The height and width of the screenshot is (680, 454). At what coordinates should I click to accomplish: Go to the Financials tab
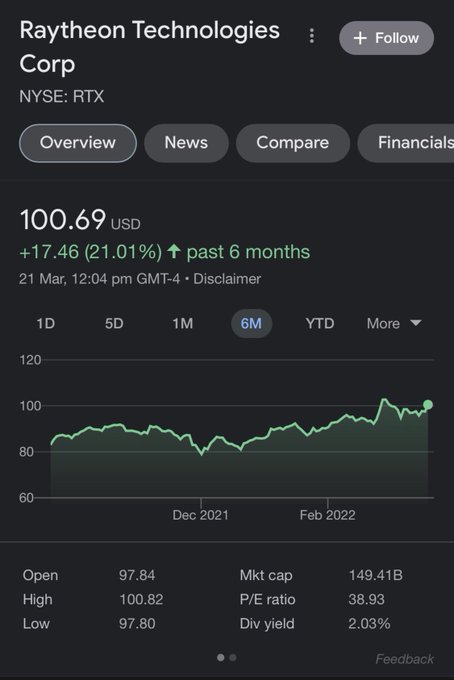406,143
